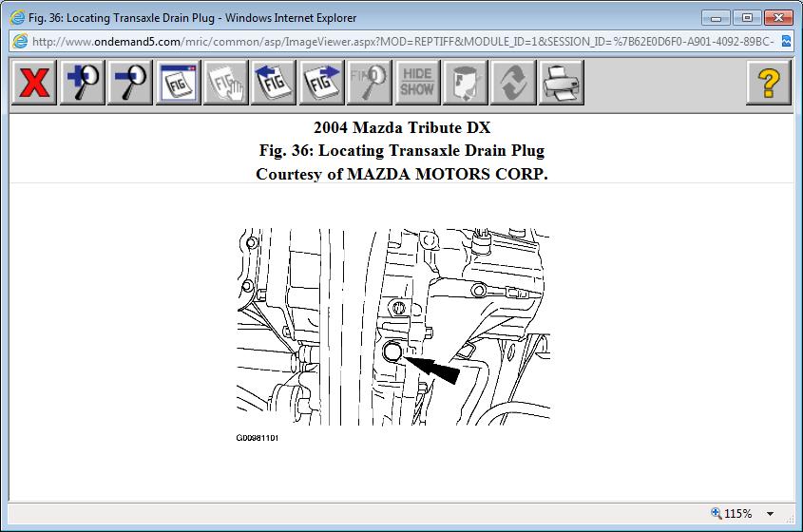The image size is (803, 532).
Task: Click the grayed rotate arrows icon
Action: coord(513,83)
